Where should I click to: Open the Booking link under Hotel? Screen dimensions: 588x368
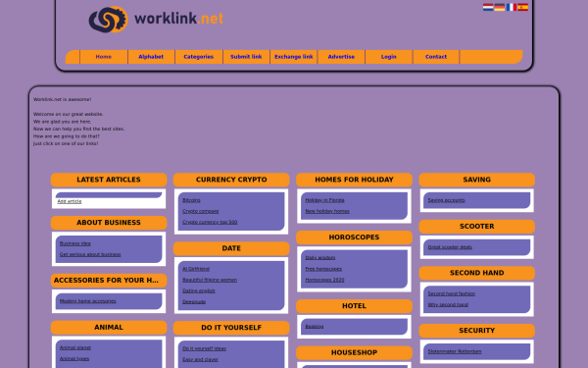click(x=315, y=327)
